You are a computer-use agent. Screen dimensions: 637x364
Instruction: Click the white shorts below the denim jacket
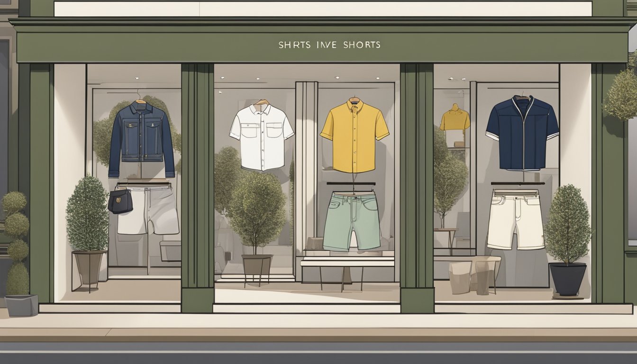[149, 210]
